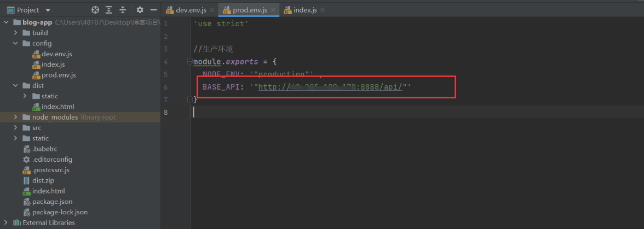Expand the root static folder above .babelrc
This screenshot has width=644, height=229.
[15, 138]
